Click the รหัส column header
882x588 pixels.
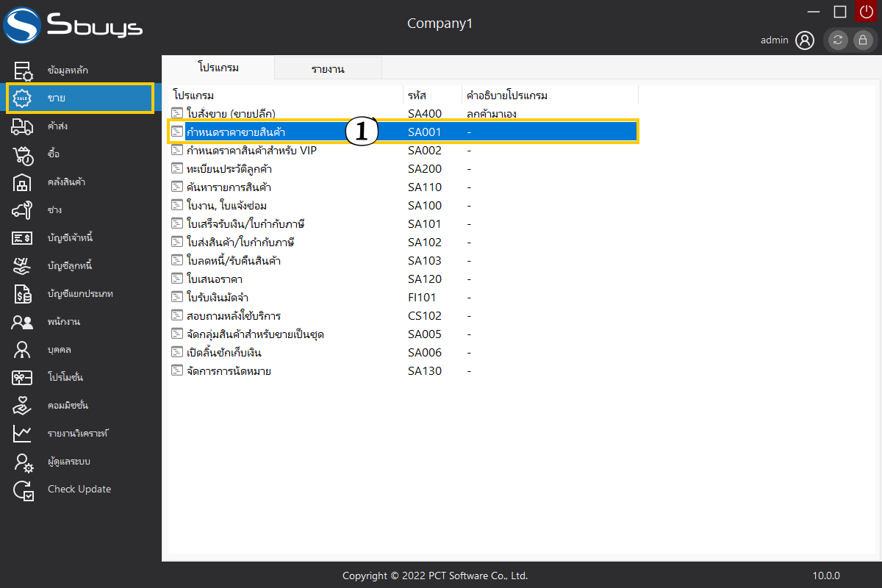[417, 96]
